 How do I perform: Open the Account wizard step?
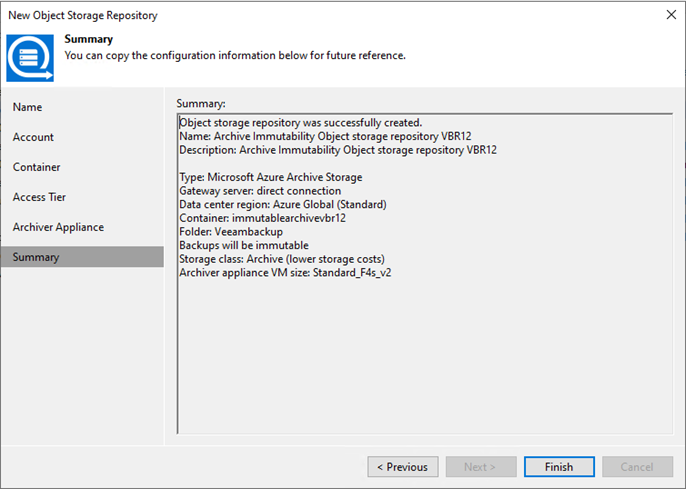[33, 137]
